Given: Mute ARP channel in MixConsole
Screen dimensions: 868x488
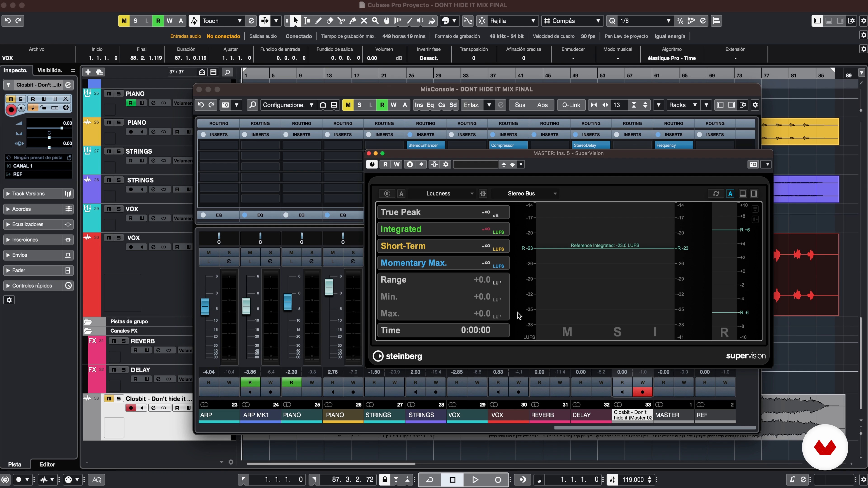Looking at the screenshot, I should 209,253.
